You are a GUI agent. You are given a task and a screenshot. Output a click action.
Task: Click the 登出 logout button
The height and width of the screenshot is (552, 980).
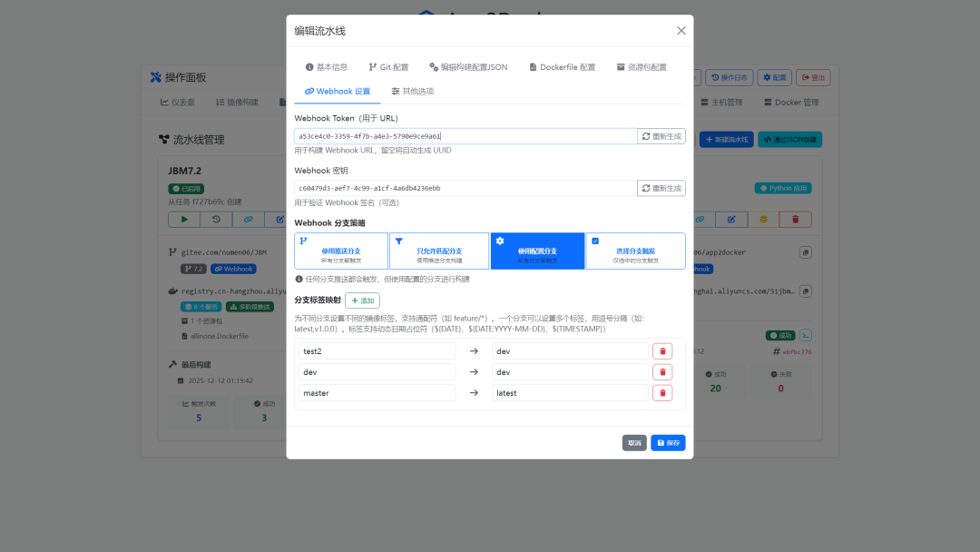[x=814, y=77]
